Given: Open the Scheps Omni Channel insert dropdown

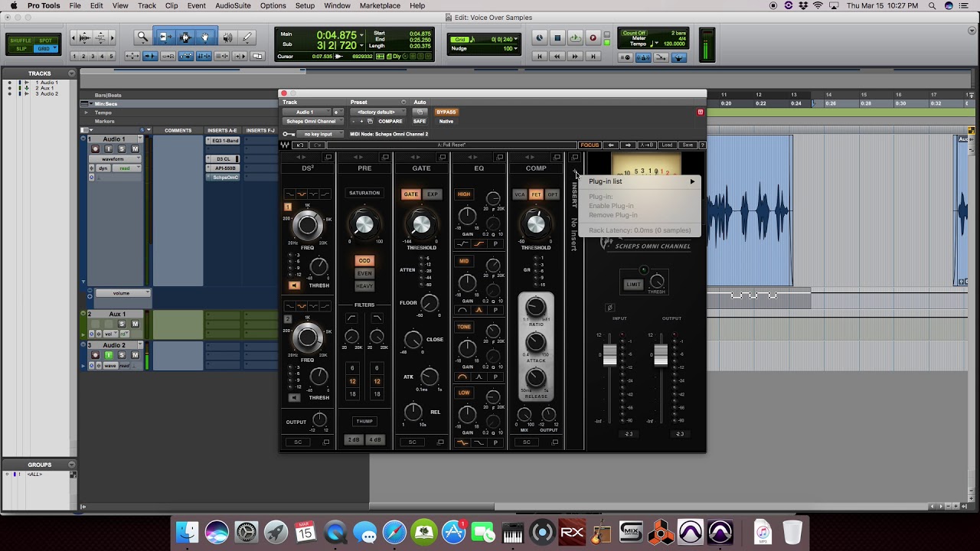Looking at the screenshot, I should pos(312,121).
